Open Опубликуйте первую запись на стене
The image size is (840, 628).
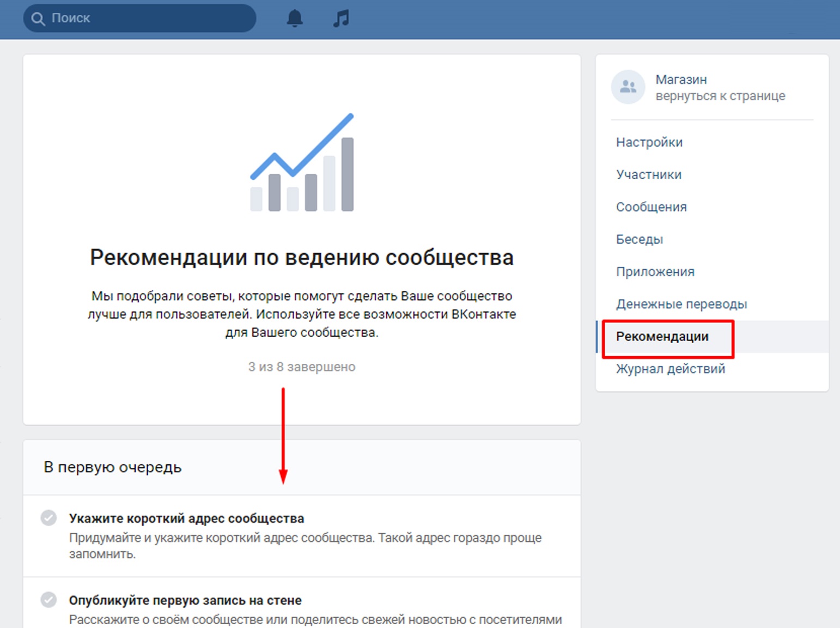[185, 600]
